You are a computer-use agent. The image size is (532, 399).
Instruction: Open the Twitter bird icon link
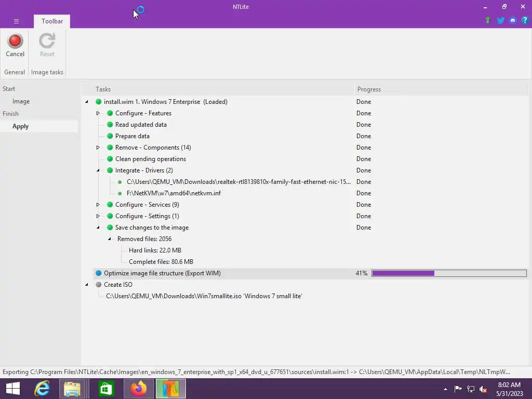coord(500,20)
